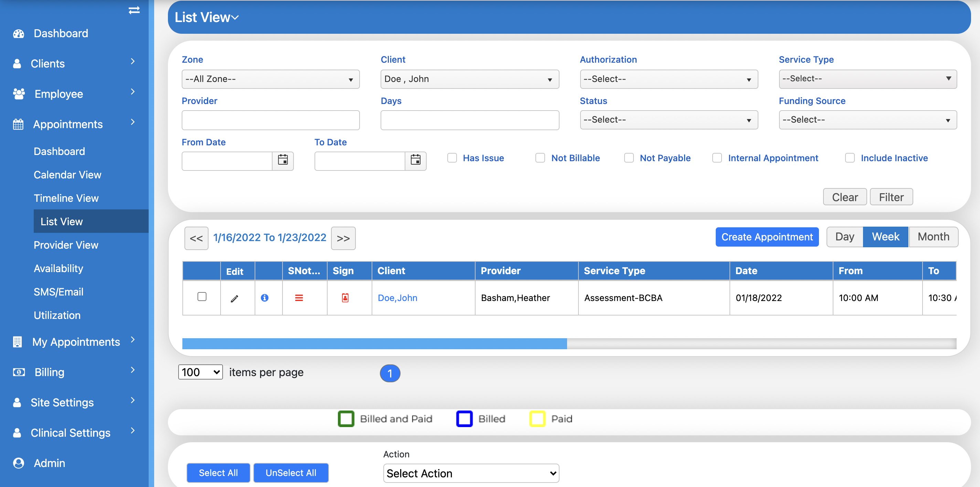Collapse sidebar using the swap arrows icon
Screen dimensions: 980x487
pyautogui.click(x=134, y=10)
